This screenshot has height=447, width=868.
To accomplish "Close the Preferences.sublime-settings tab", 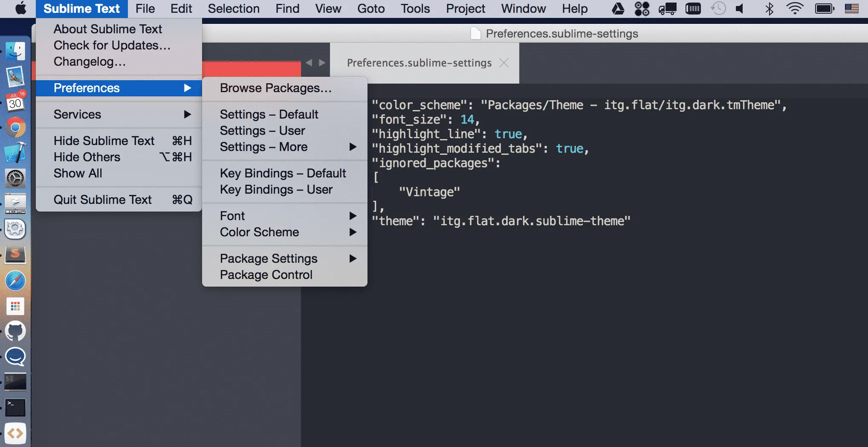I will pyautogui.click(x=504, y=63).
